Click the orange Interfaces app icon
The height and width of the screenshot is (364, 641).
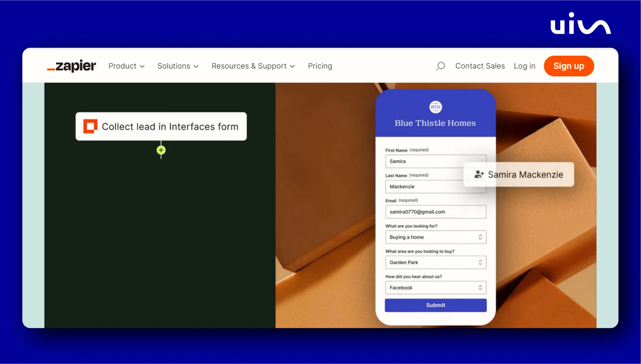(x=90, y=126)
